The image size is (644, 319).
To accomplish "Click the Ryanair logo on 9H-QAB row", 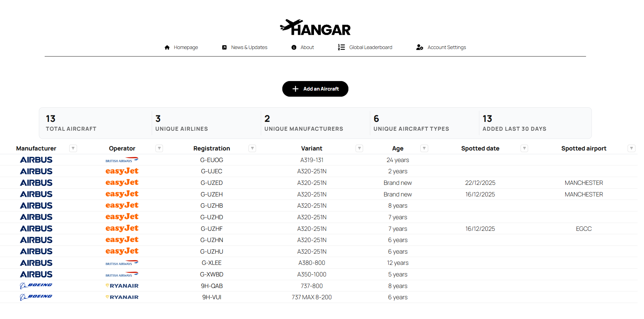I will (122, 286).
